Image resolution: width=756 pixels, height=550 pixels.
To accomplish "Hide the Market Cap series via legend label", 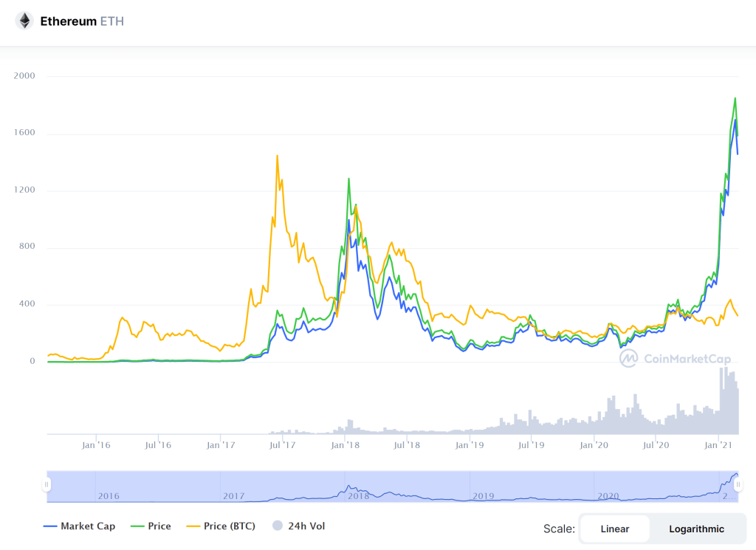I will coord(86,526).
